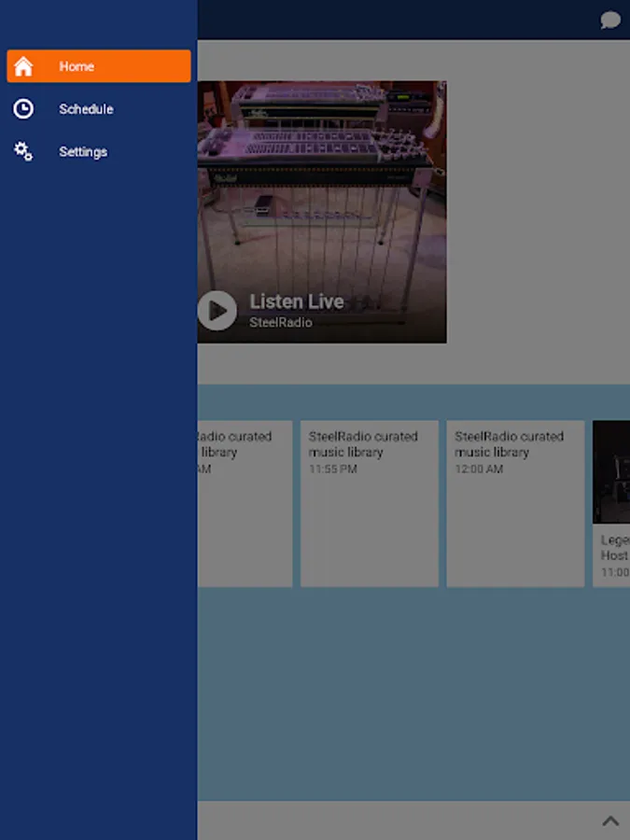Click the Listen Live title text
630x840 pixels.
pyautogui.click(x=297, y=301)
